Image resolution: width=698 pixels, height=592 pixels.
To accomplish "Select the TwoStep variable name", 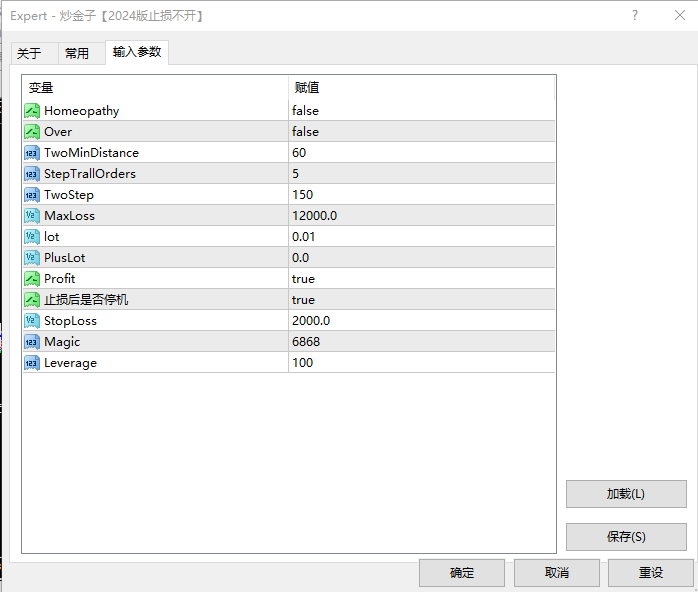I will pyautogui.click(x=69, y=195).
